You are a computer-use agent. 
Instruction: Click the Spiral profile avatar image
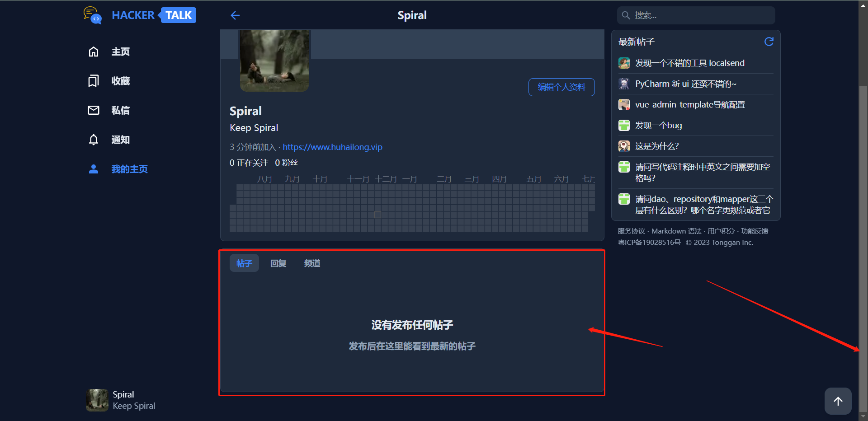click(x=274, y=61)
